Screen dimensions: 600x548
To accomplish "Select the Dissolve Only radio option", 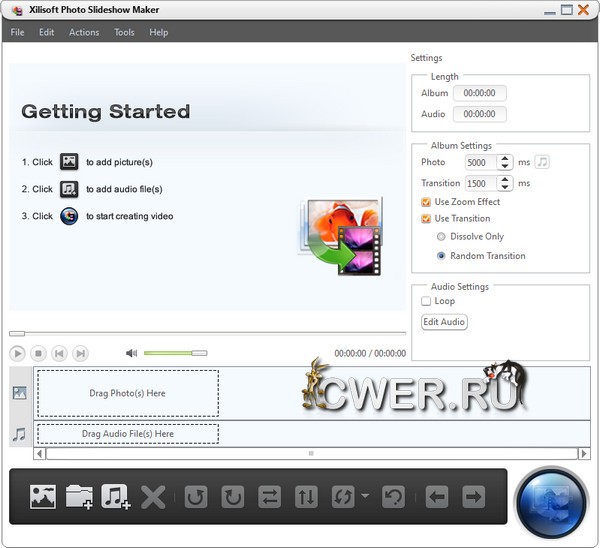I will 442,237.
